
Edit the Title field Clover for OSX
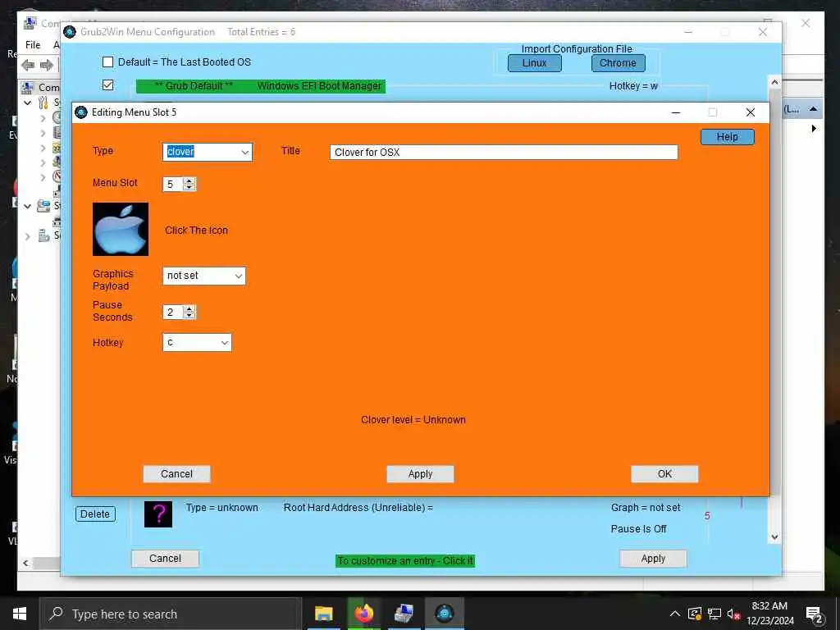click(504, 152)
